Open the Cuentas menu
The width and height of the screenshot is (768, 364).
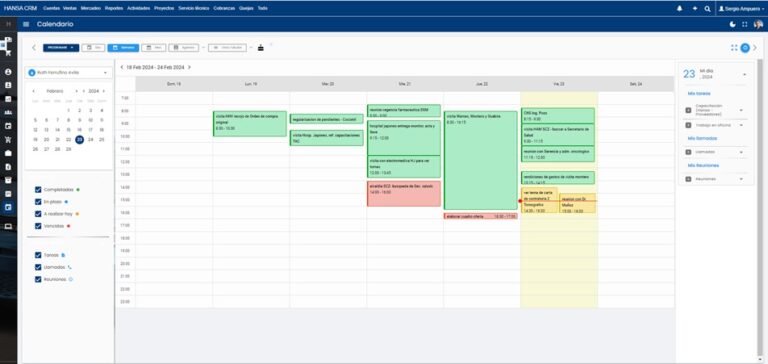50,8
